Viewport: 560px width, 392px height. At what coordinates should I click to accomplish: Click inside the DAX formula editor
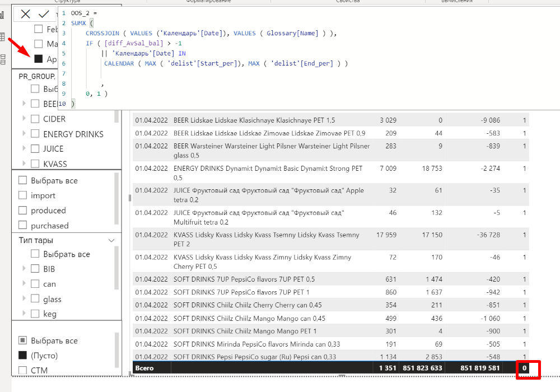309,58
